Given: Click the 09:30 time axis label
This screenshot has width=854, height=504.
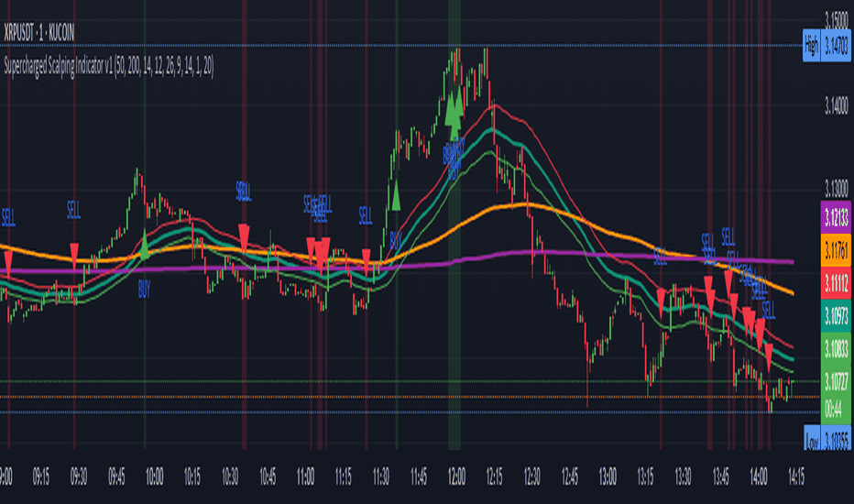Looking at the screenshot, I should pos(79,477).
